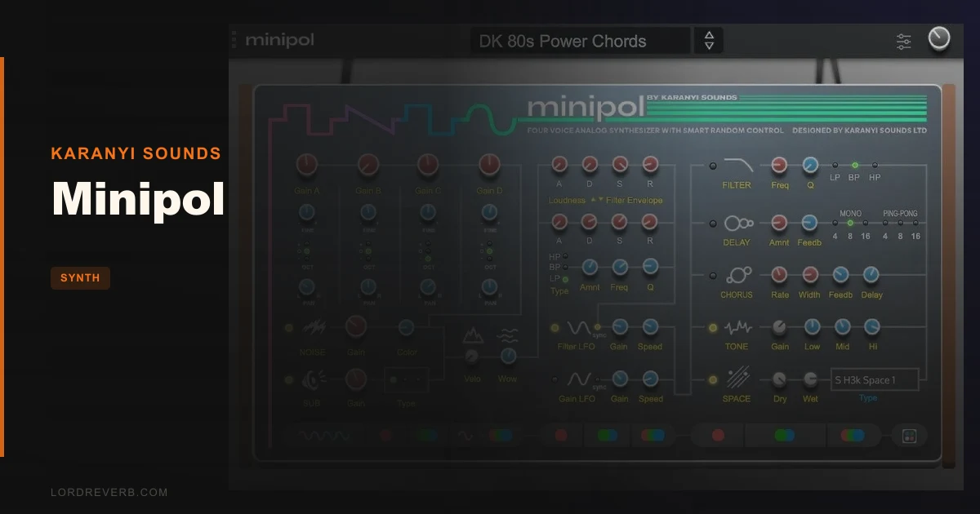Select HP mode in FILTER effect
The height and width of the screenshot is (514, 980).
[x=875, y=166]
